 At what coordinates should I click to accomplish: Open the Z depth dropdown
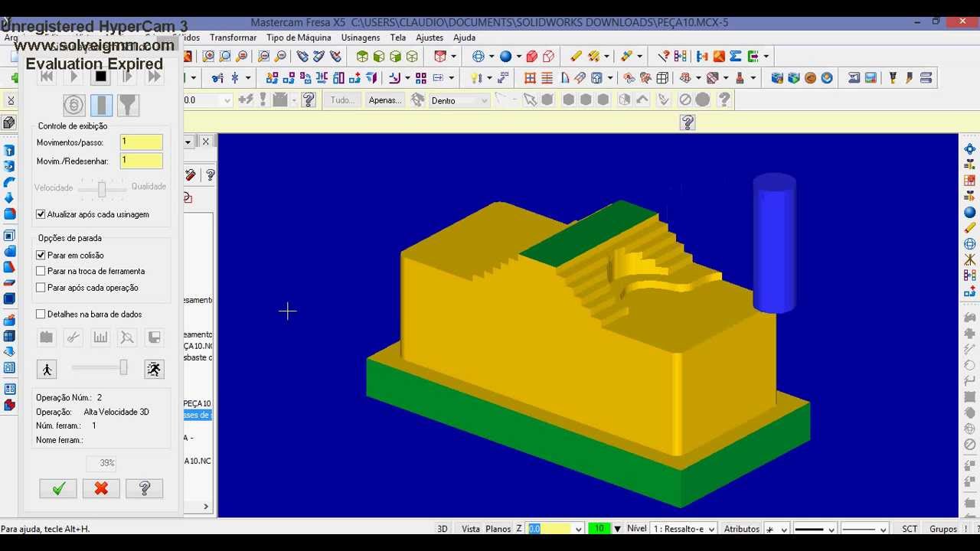pyautogui.click(x=578, y=529)
